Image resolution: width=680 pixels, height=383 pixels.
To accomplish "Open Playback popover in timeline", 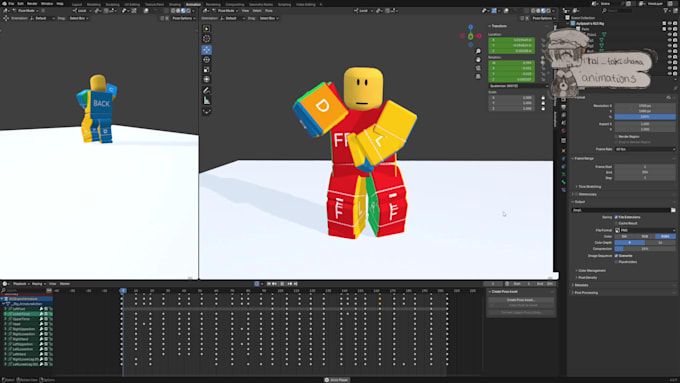I will (21, 284).
